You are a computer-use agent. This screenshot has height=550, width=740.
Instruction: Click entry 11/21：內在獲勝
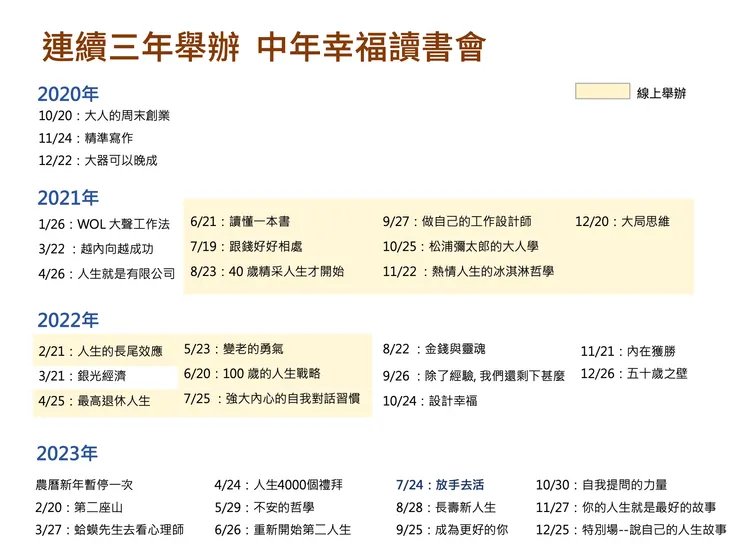628,351
